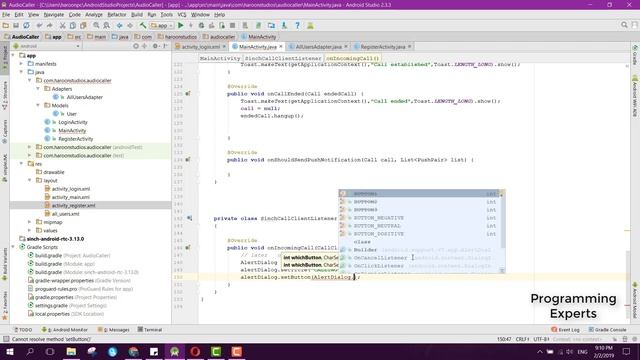Click the Undo arrow icon
This screenshot has width=640, height=360.
[x=39, y=25]
